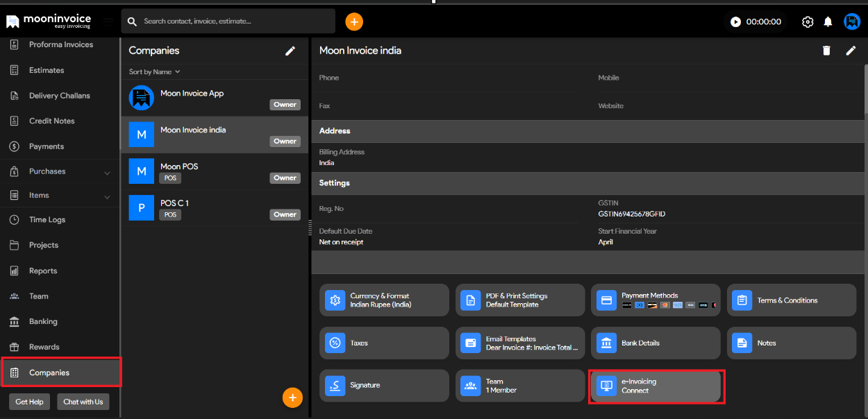Click the Website field label
This screenshot has height=419, width=868.
pos(611,106)
